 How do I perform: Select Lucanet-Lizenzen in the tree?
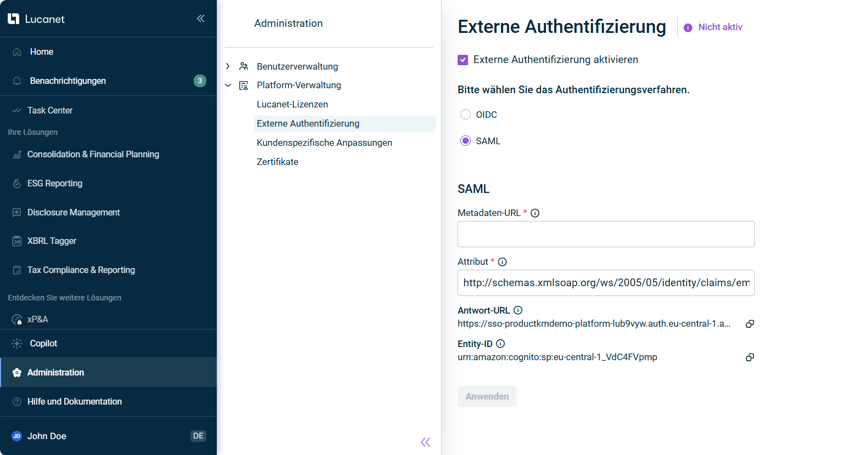pos(292,104)
